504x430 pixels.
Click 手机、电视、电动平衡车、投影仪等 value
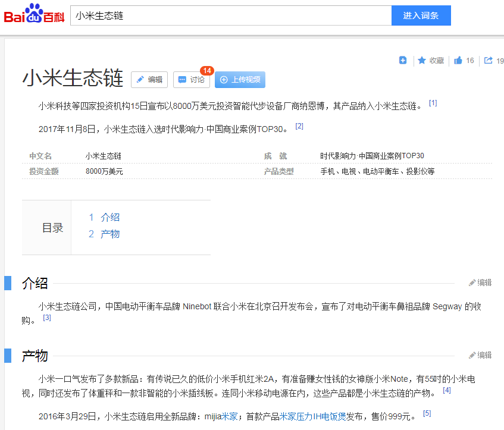pyautogui.click(x=377, y=171)
